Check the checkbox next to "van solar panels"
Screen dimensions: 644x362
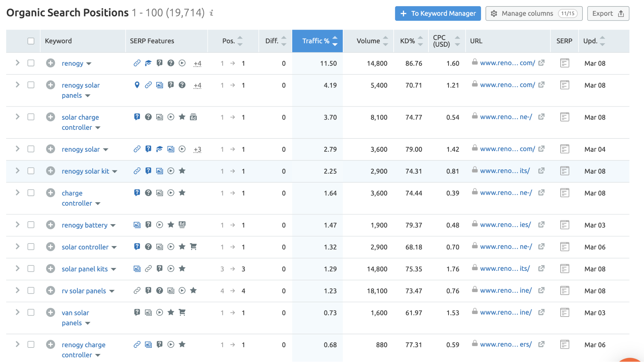coord(31,312)
